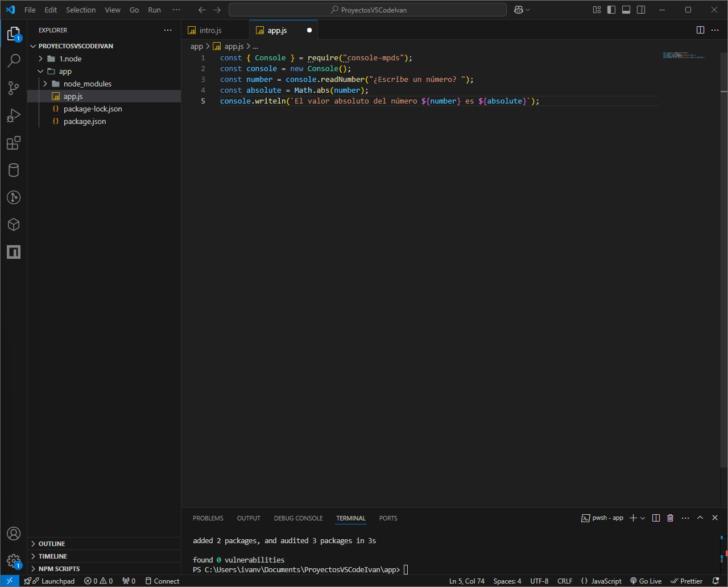Open the notifications bell
This screenshot has height=587, width=728.
(x=718, y=581)
